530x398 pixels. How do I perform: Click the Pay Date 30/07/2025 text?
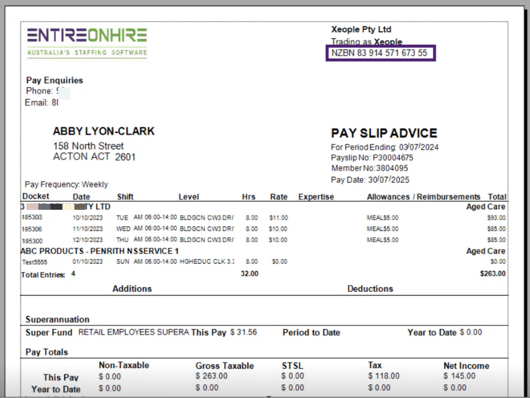point(370,180)
